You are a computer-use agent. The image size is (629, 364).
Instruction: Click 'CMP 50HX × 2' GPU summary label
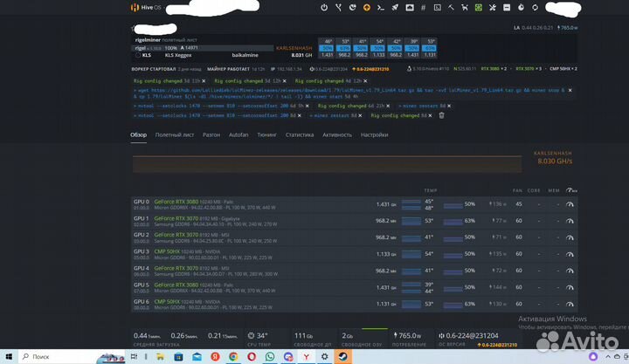(563, 69)
